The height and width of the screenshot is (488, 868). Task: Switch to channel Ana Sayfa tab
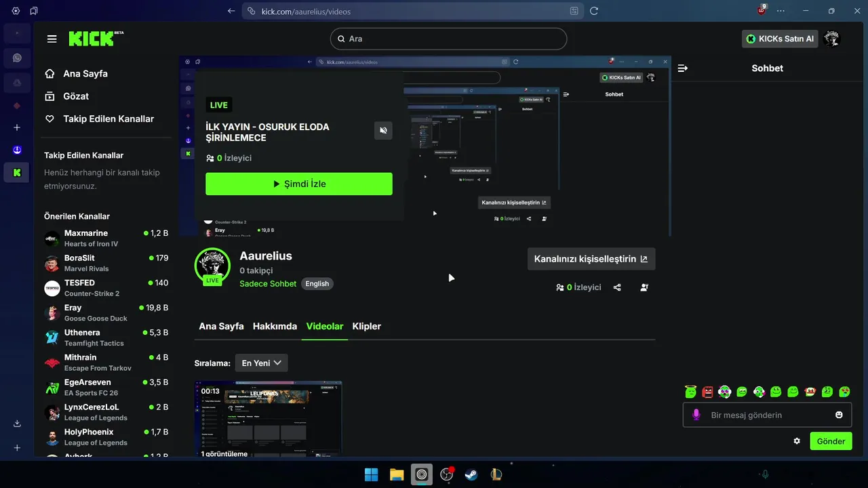221,326
